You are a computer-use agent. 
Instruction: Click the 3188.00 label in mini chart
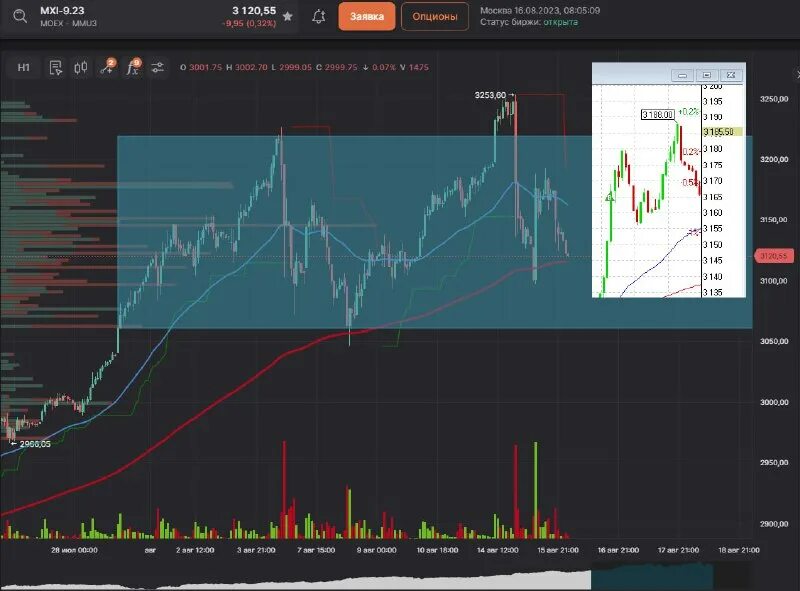(x=658, y=114)
